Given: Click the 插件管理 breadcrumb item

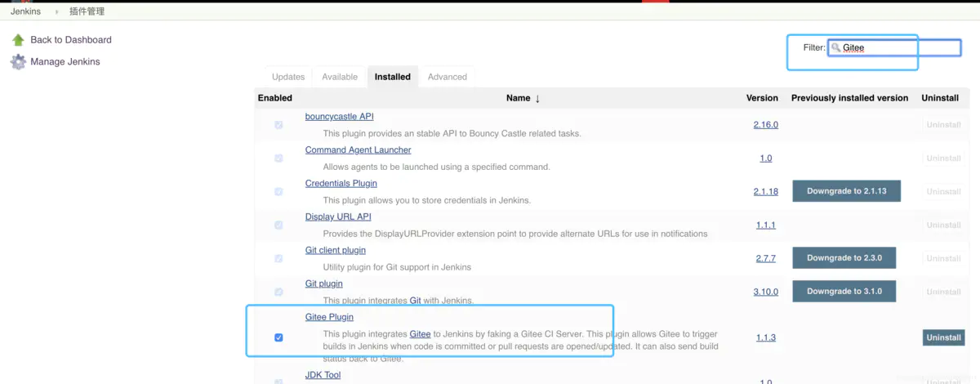Looking at the screenshot, I should 86,11.
